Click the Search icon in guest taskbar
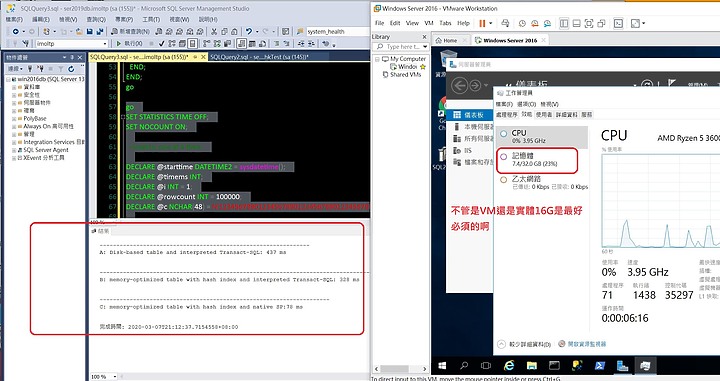Image resolution: width=720 pixels, height=381 pixels. pos(464,366)
